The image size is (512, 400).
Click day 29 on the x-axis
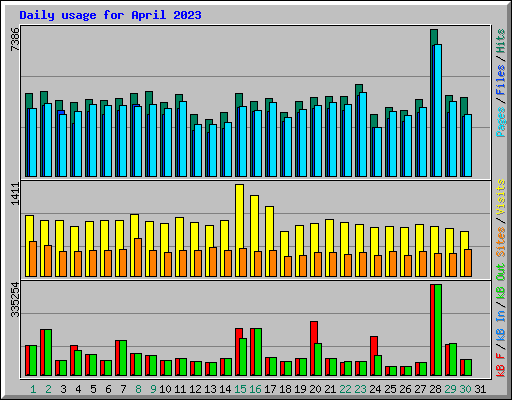tap(450, 389)
